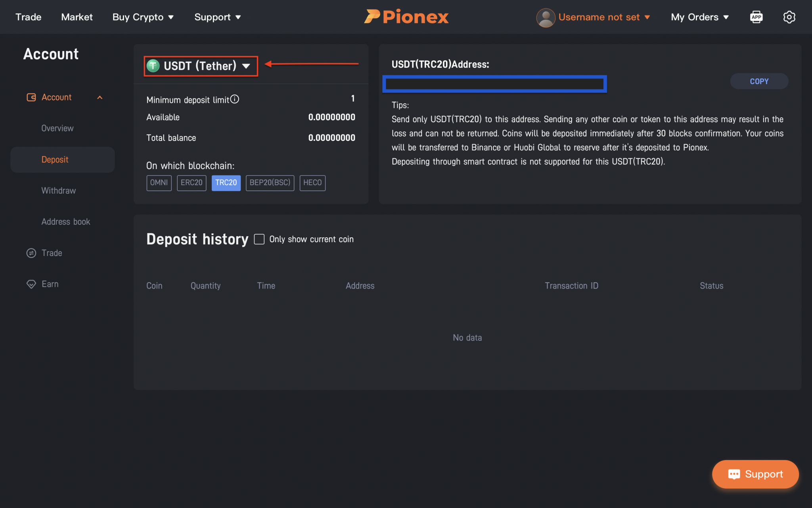The height and width of the screenshot is (508, 812).
Task: Open the USDT (Tether) coin dropdown
Action: pos(200,66)
